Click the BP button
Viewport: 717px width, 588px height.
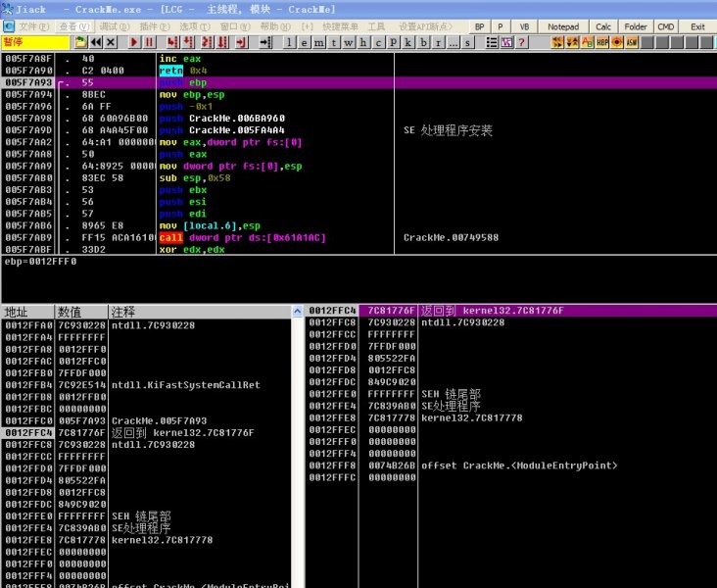479,27
